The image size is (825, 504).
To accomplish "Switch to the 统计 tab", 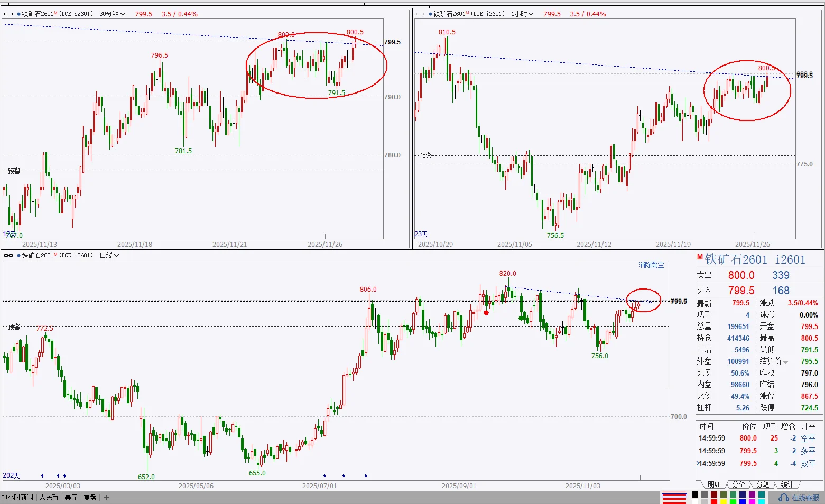I will 787,484.
